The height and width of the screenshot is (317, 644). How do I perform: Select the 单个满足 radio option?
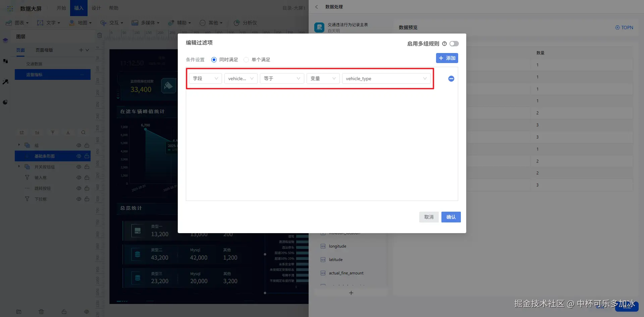[x=246, y=60]
